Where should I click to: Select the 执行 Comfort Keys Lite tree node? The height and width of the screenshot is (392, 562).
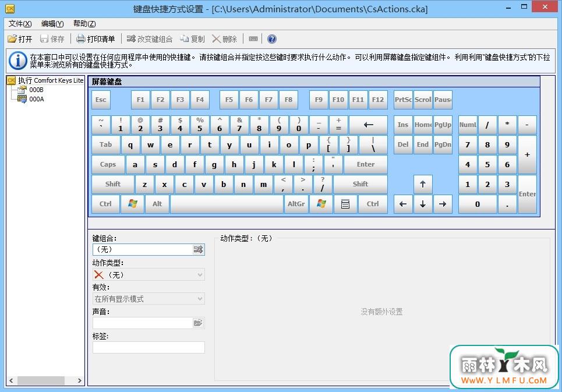tap(45, 80)
